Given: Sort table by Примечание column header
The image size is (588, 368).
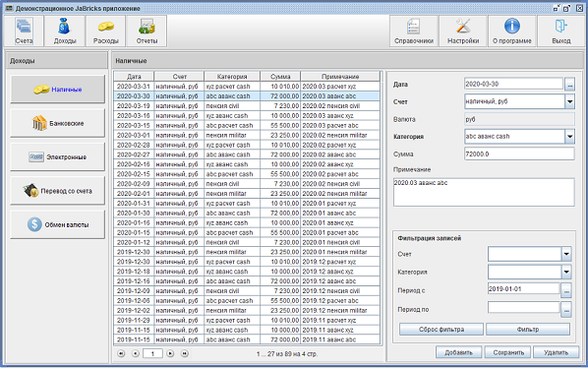Looking at the screenshot, I should [340, 76].
